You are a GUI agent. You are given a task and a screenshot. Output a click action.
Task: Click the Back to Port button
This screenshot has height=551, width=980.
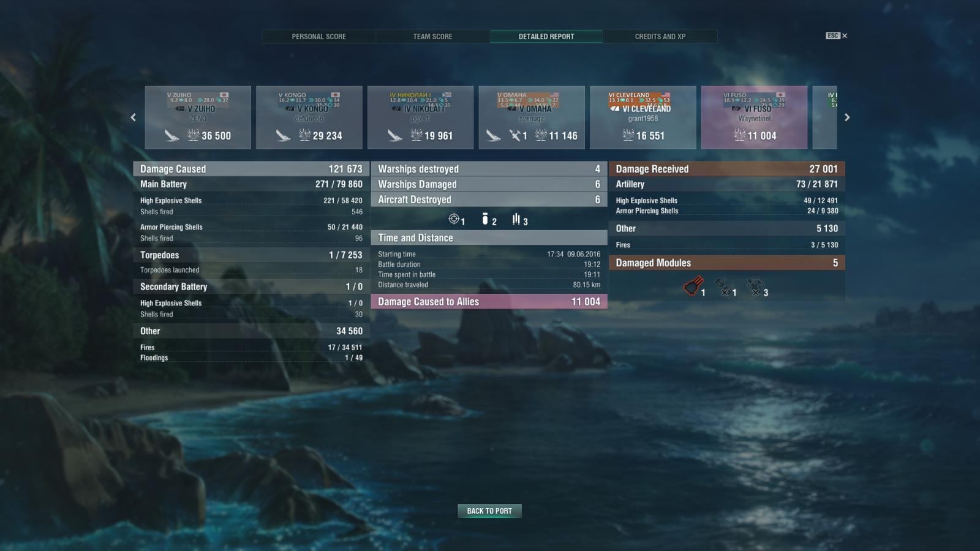click(x=489, y=511)
